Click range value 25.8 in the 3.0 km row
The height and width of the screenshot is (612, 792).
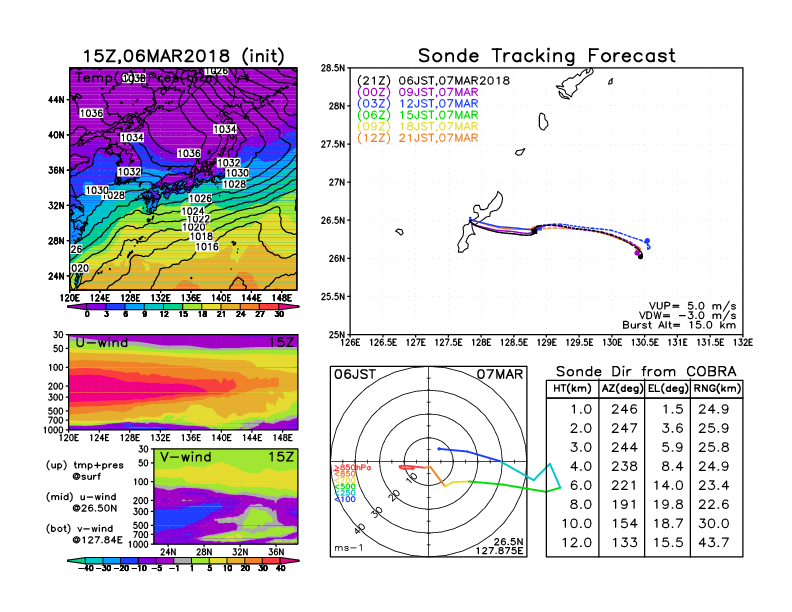pos(714,447)
